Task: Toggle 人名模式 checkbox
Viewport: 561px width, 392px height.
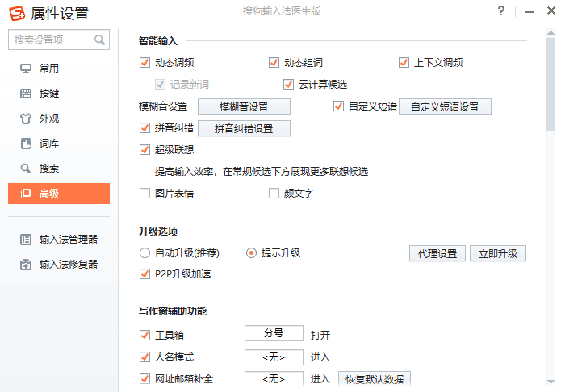Action: [x=144, y=357]
